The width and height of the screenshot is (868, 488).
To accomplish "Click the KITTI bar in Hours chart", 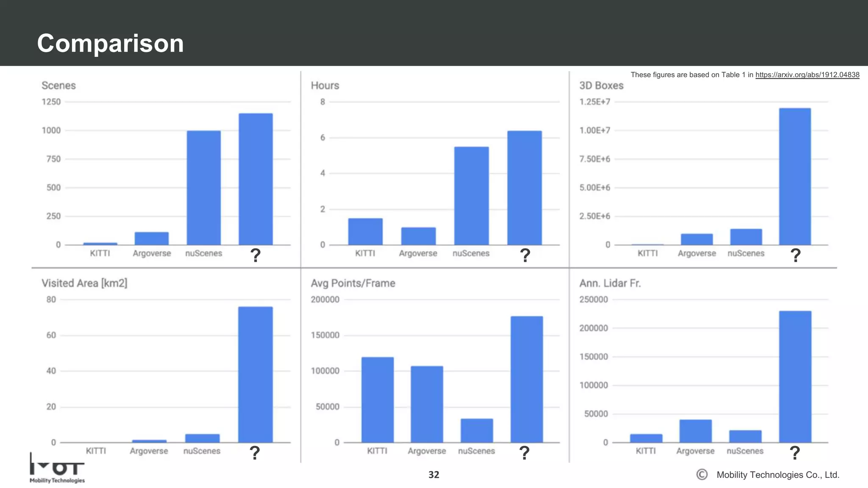I will (x=365, y=231).
